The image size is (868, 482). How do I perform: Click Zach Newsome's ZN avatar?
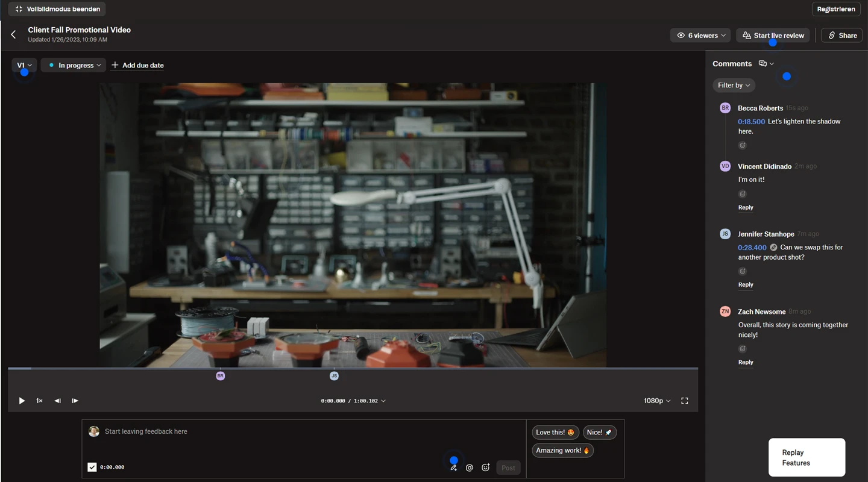(x=725, y=311)
